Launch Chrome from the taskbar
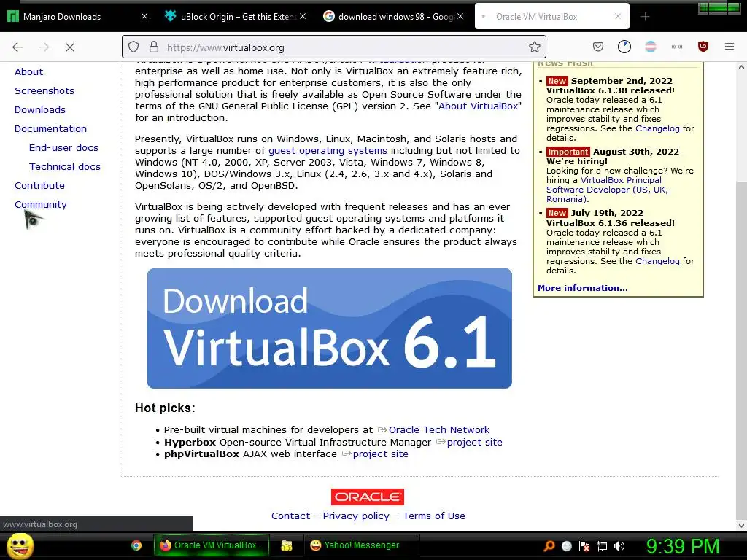This screenshot has height=560, width=747. (136, 545)
